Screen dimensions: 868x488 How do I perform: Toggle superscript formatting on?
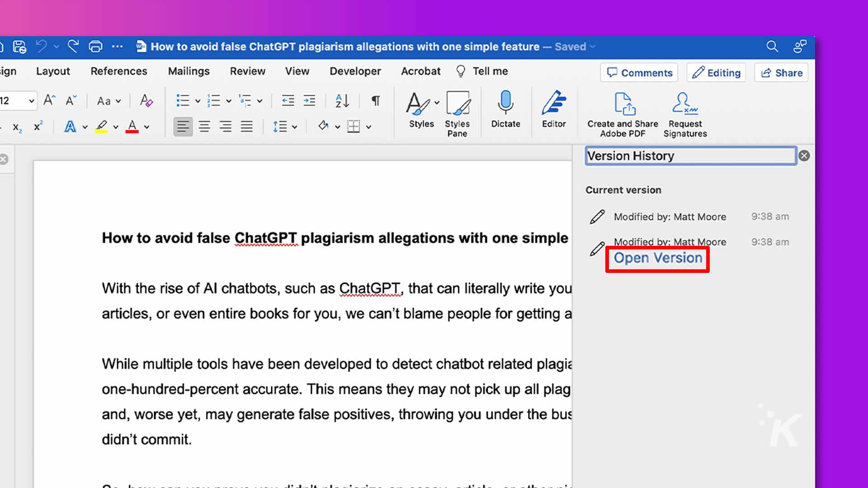coord(37,126)
